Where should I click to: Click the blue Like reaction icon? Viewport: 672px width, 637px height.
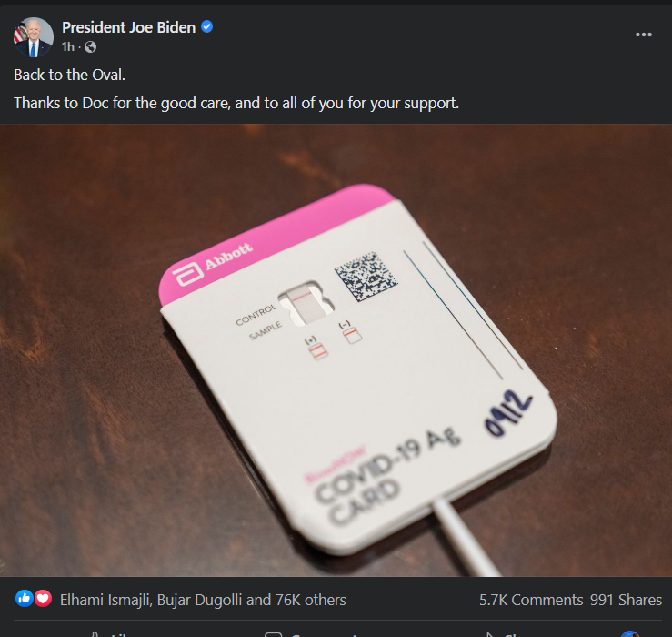pyautogui.click(x=25, y=599)
